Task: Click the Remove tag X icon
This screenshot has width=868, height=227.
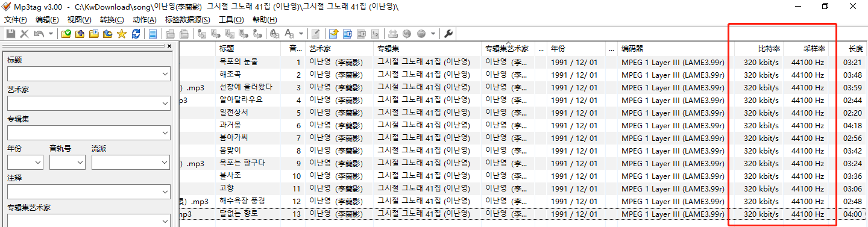Action: pos(24,34)
